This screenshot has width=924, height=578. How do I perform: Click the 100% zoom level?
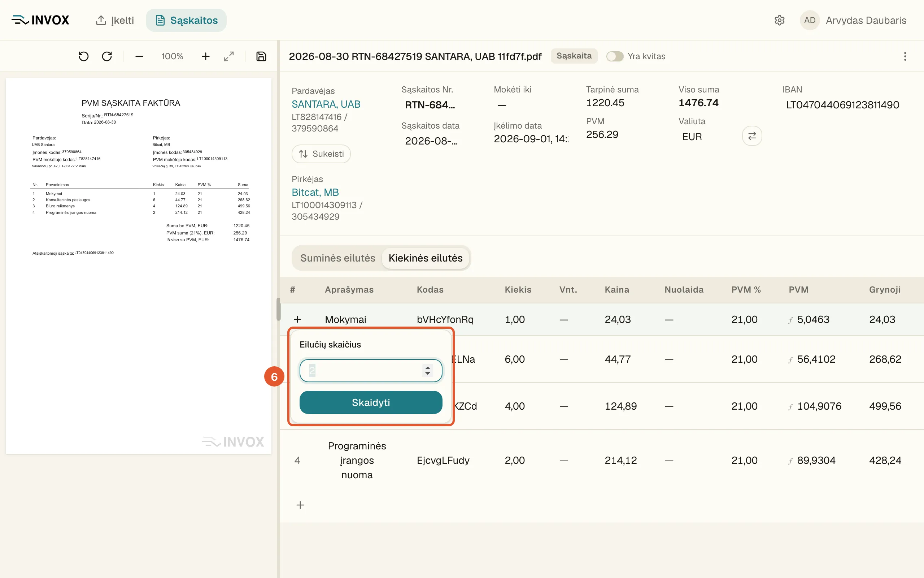[172, 57]
